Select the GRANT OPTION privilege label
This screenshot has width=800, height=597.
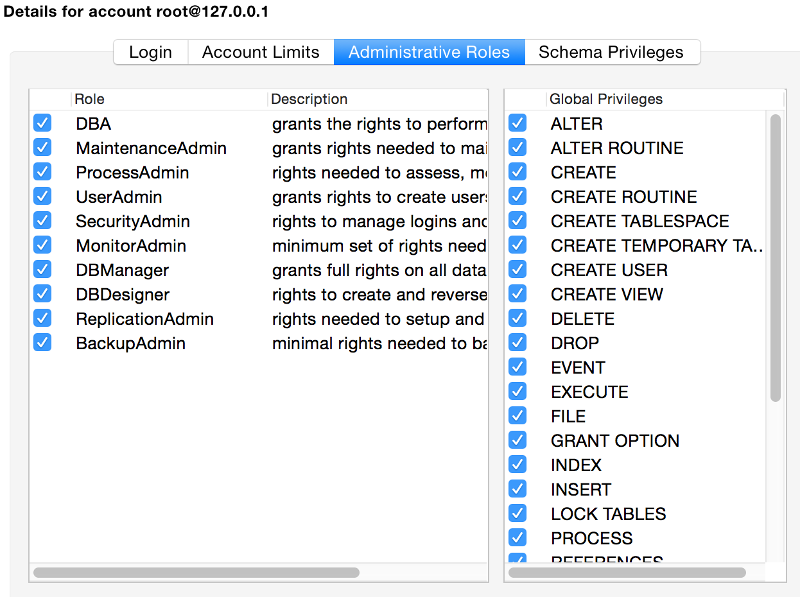tap(615, 441)
